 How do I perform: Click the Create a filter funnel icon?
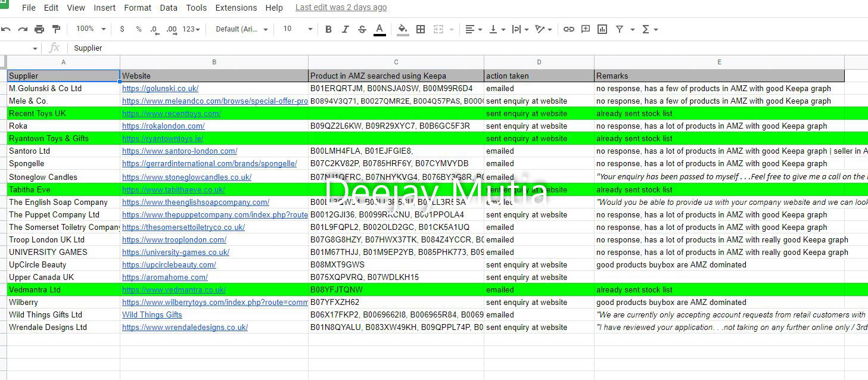[620, 29]
